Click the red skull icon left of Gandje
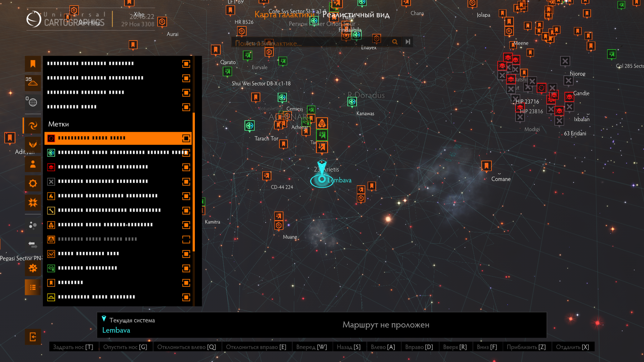This screenshot has height=362, width=644. pos(569,97)
